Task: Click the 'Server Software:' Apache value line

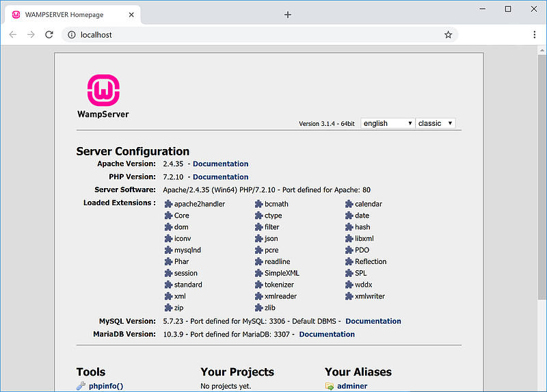Action: pyautogui.click(x=267, y=190)
